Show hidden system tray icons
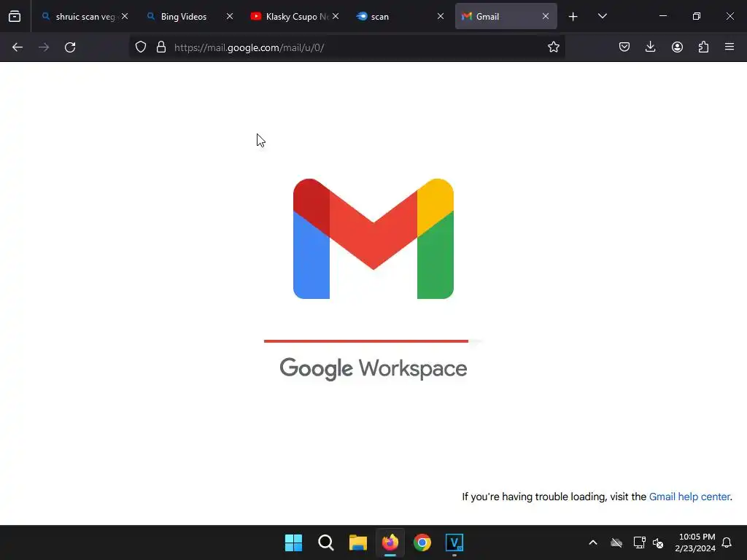747x560 pixels. tap(593, 542)
